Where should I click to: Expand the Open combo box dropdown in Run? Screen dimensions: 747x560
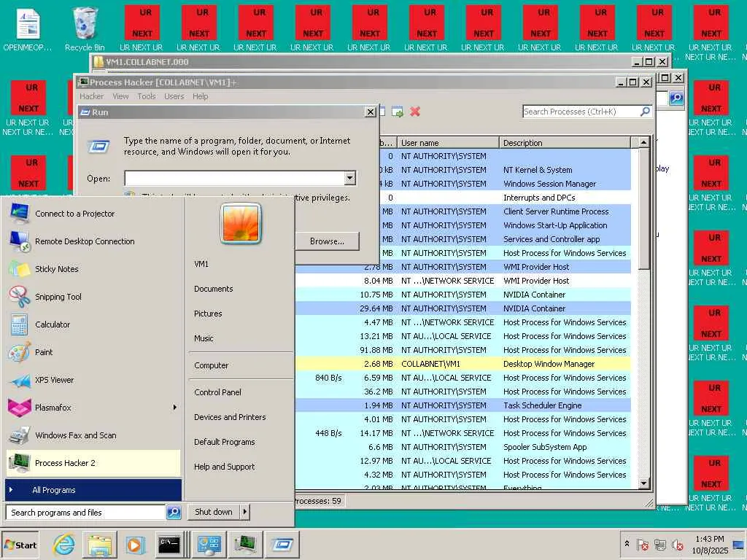click(x=349, y=178)
